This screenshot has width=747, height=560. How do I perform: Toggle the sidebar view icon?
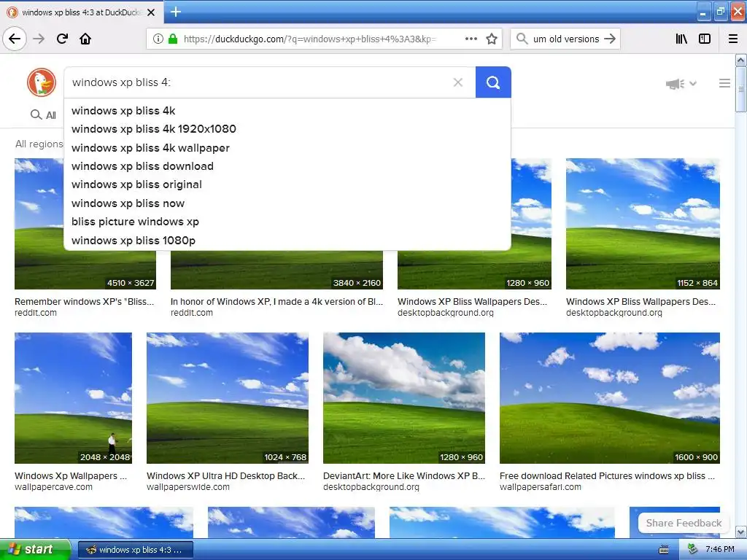(705, 39)
